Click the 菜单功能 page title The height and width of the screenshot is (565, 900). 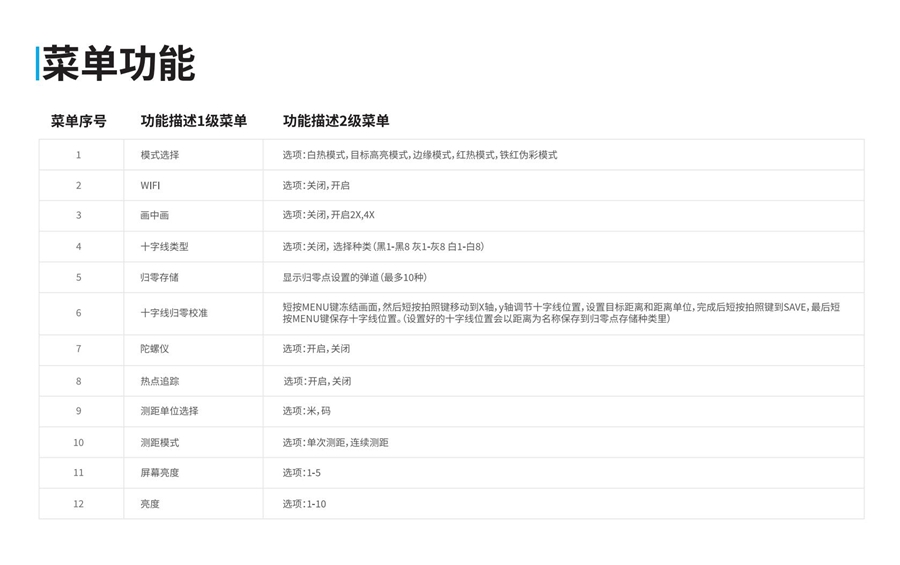pyautogui.click(x=118, y=64)
